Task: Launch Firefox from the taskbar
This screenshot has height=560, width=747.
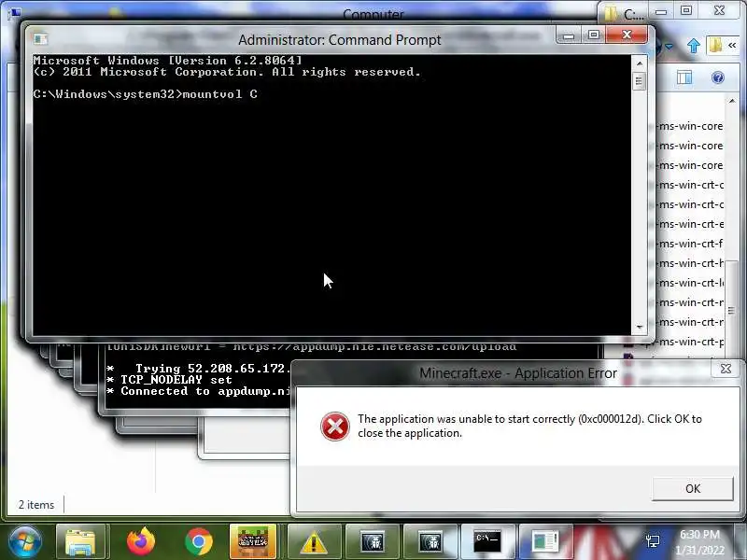Action: [x=141, y=542]
